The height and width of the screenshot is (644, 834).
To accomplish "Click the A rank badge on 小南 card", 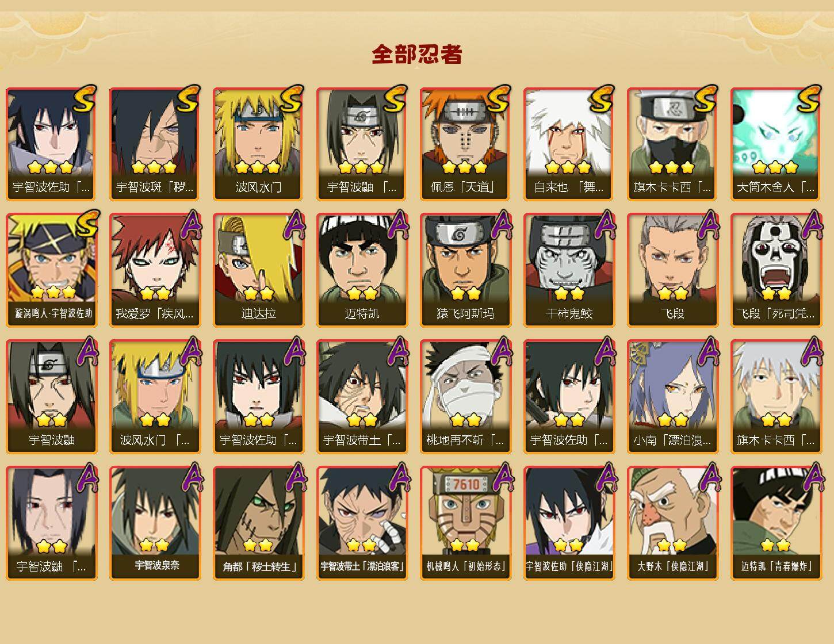I will click(706, 351).
